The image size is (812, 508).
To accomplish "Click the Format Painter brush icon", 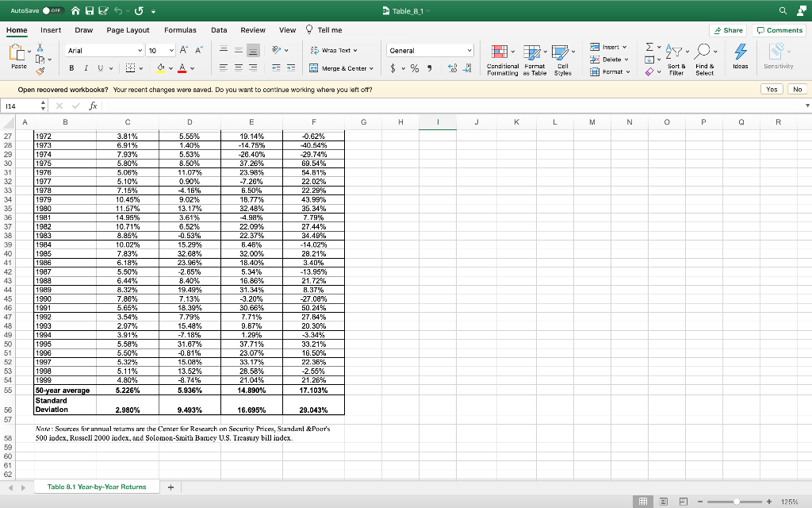I will [x=40, y=71].
